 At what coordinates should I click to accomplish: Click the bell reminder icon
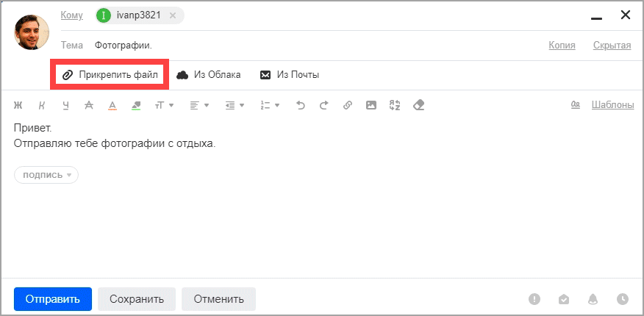click(x=593, y=299)
